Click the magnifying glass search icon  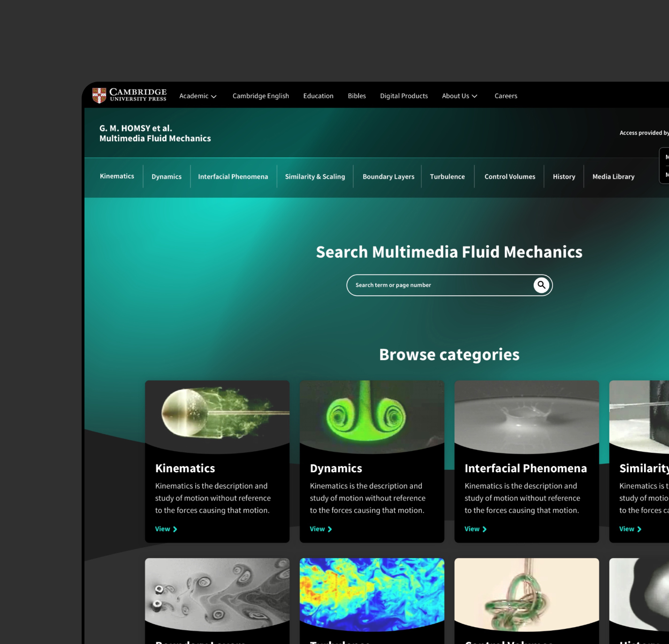point(541,285)
